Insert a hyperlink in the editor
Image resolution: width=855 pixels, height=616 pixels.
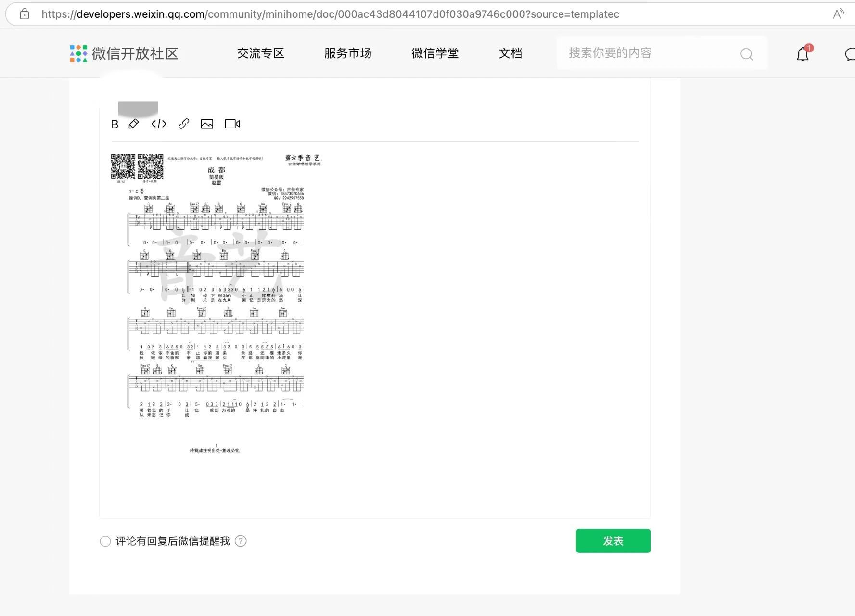click(x=184, y=124)
